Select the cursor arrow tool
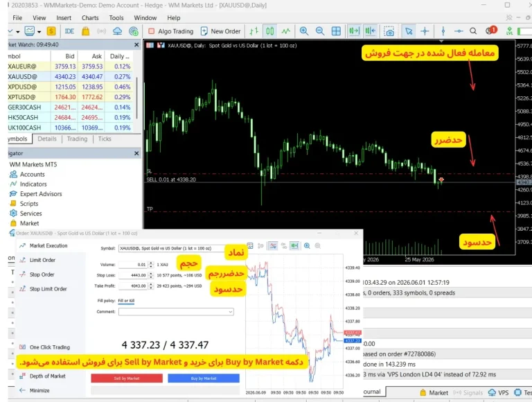Image resolution: width=532 pixels, height=402 pixels. coord(409,31)
